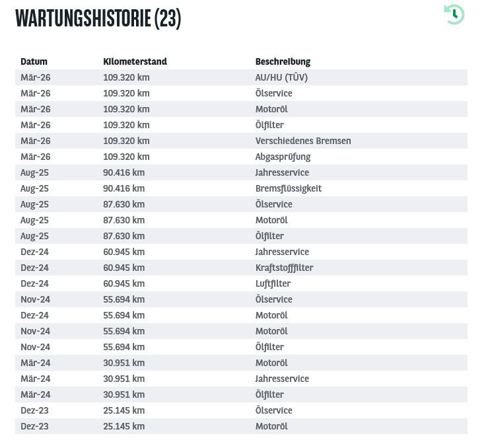Select the last Motoröl row Dez-23

pos(241,426)
